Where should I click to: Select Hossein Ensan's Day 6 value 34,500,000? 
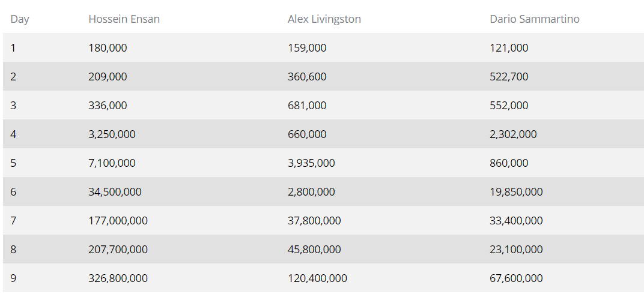tap(115, 191)
